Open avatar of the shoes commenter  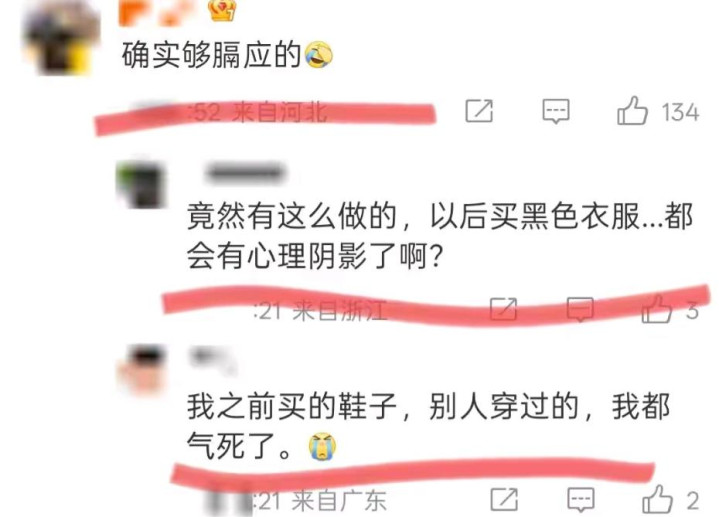point(141,370)
